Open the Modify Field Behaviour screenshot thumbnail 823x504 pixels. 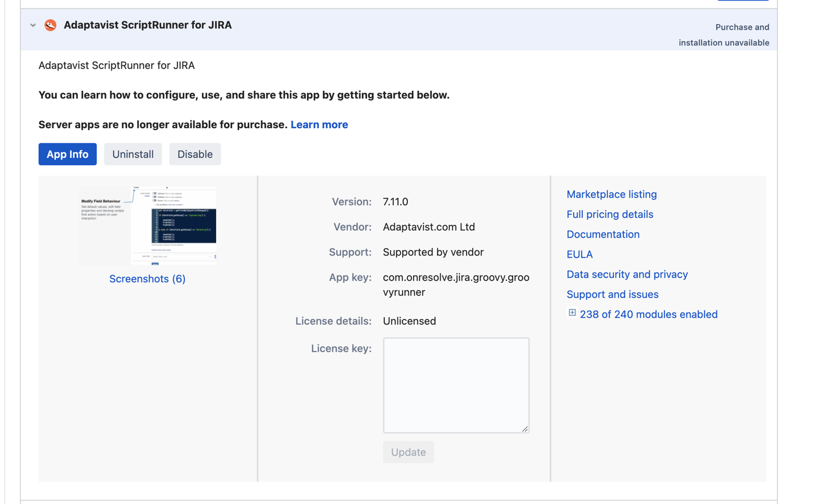147,225
